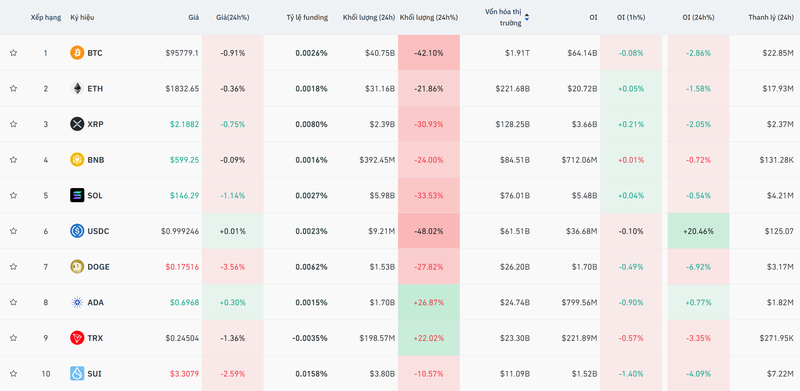Toggle favorite star for TRX row

tap(13, 338)
